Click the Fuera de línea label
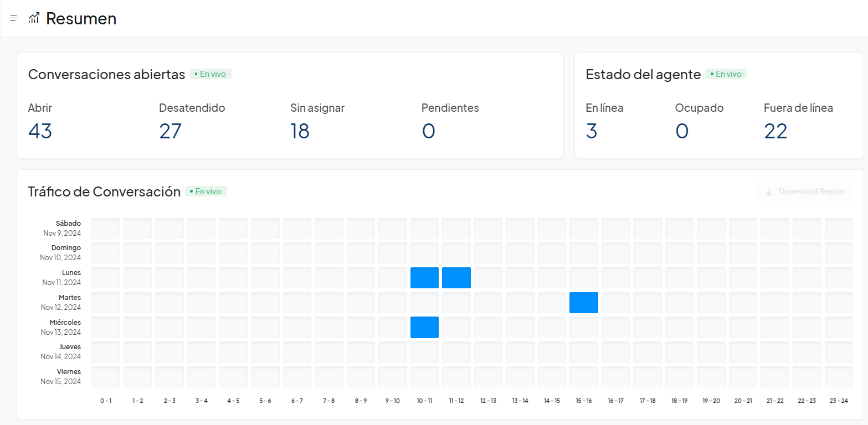Image resolution: width=868 pixels, height=425 pixels. tap(798, 108)
